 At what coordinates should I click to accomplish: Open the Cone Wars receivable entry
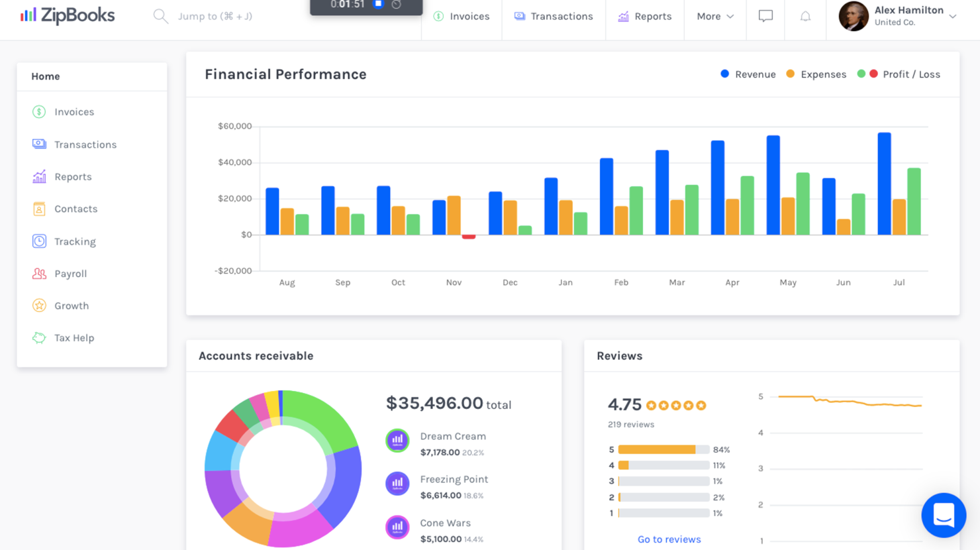pyautogui.click(x=452, y=530)
